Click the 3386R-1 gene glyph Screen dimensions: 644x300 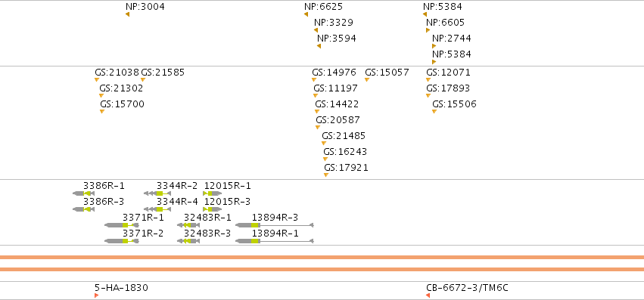[84, 193]
